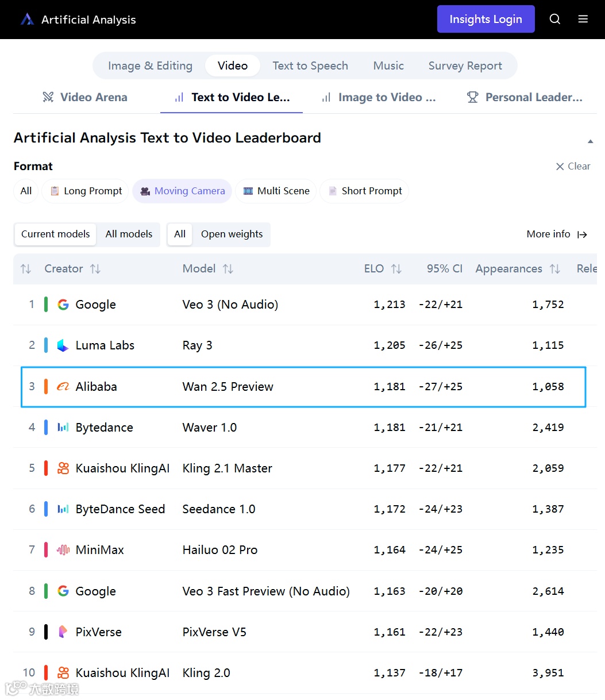605x700 pixels.
Task: Click the Artificial Analysis logo icon
Action: pyautogui.click(x=27, y=20)
